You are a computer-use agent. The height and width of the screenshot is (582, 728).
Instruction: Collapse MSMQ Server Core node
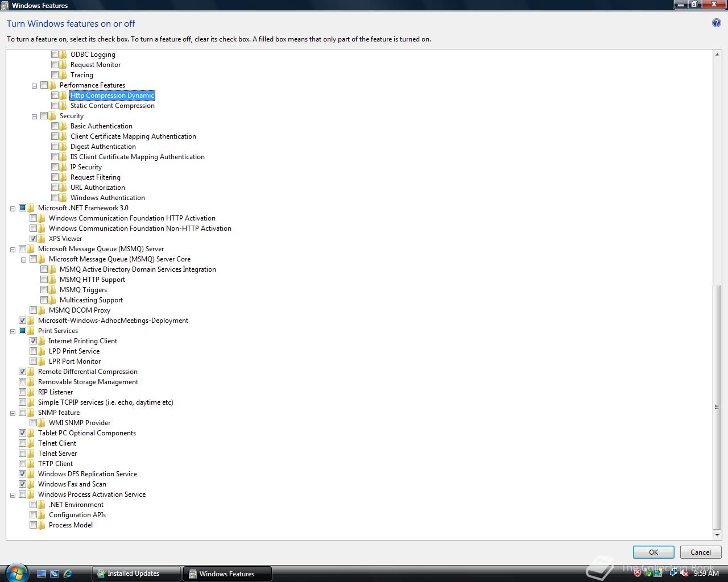pos(23,260)
